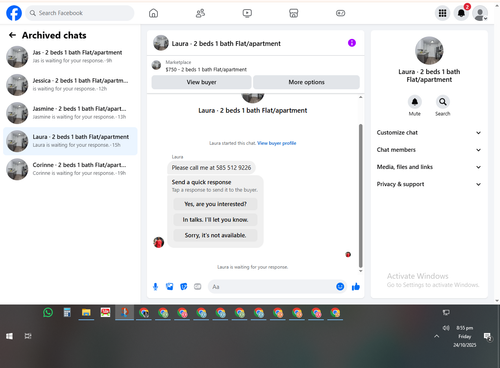Screen dimensions: 500x368
Task: Expand Customize chat section
Action: point(429,133)
